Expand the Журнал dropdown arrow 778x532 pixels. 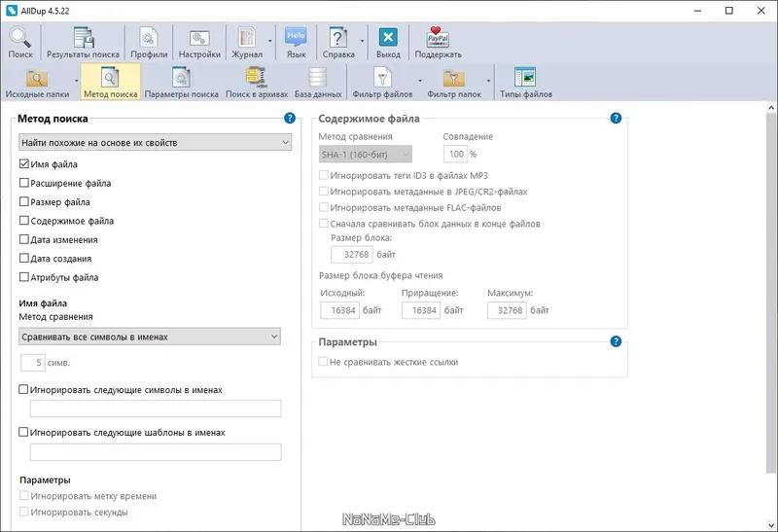(270, 41)
